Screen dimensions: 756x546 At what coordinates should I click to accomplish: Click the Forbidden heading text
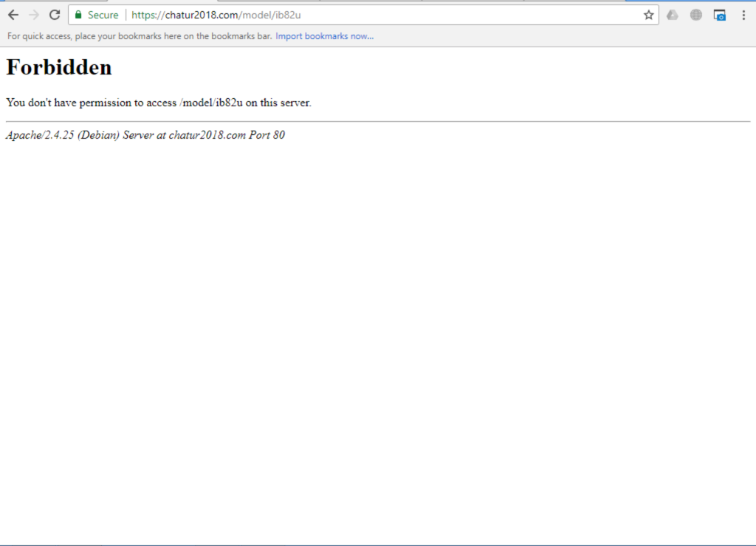click(59, 67)
